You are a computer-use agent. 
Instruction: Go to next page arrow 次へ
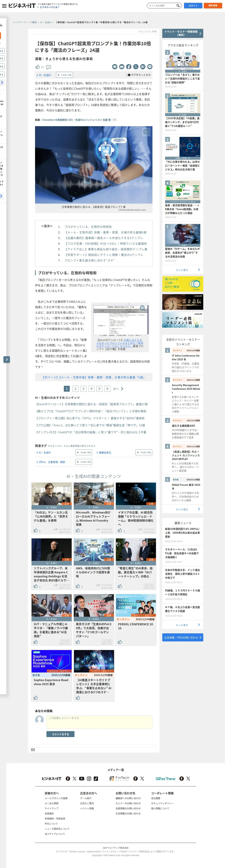click(x=118, y=389)
